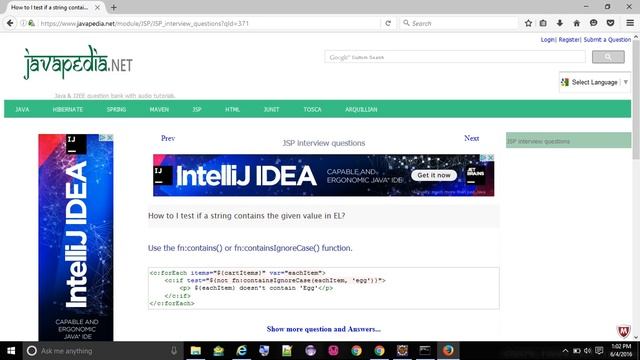Screen dimensions: 640x360
Task: Open the Windows Start menu
Action: tap(11, 351)
